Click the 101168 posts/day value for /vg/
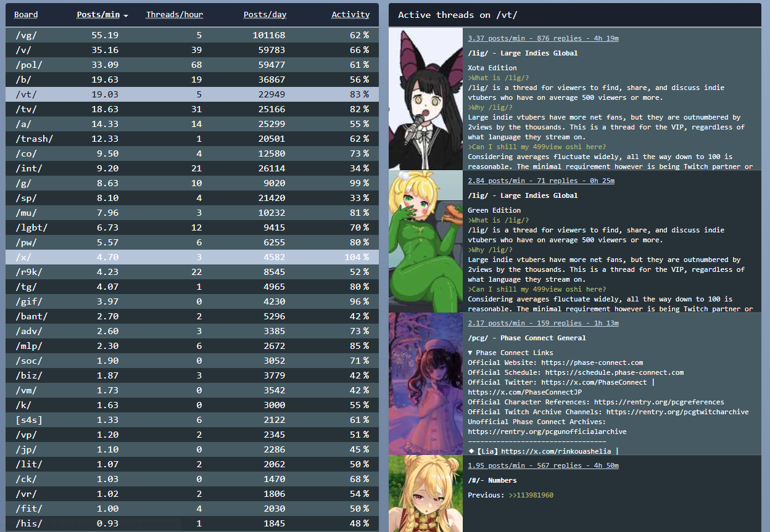 click(x=269, y=35)
